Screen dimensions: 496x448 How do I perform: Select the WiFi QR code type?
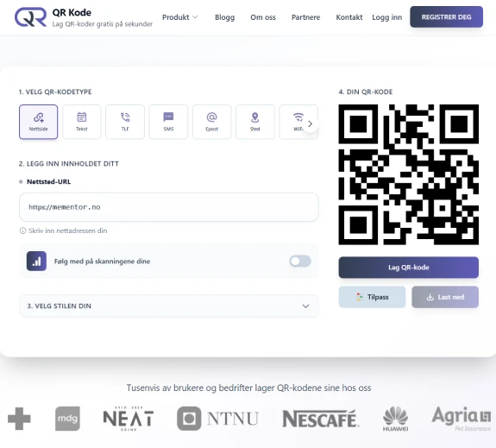pos(298,122)
